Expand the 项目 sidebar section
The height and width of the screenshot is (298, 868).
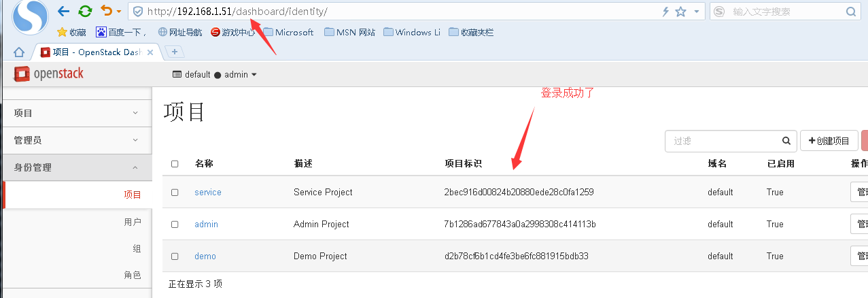pyautogui.click(x=75, y=113)
